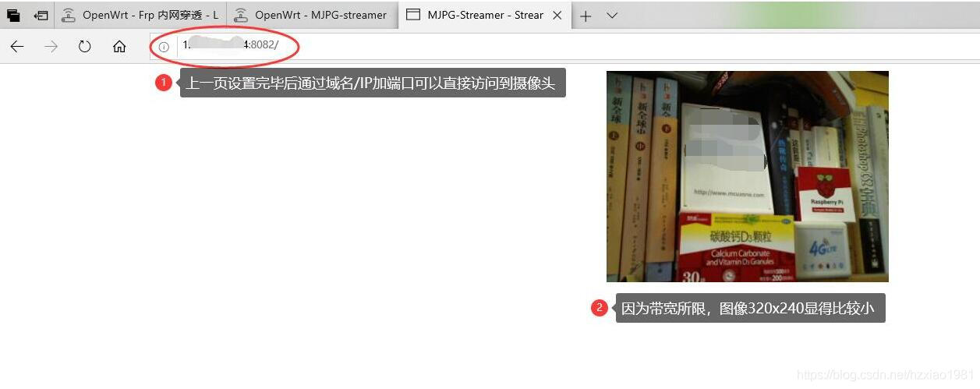The image size is (980, 389).
Task: Click the webcam stream image
Action: (x=748, y=176)
